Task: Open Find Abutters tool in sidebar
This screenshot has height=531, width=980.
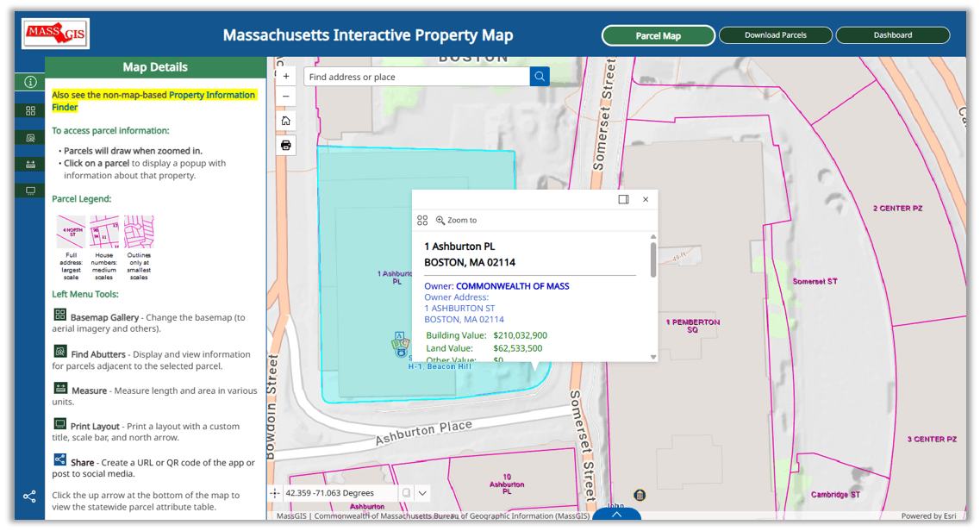Action: click(30, 138)
